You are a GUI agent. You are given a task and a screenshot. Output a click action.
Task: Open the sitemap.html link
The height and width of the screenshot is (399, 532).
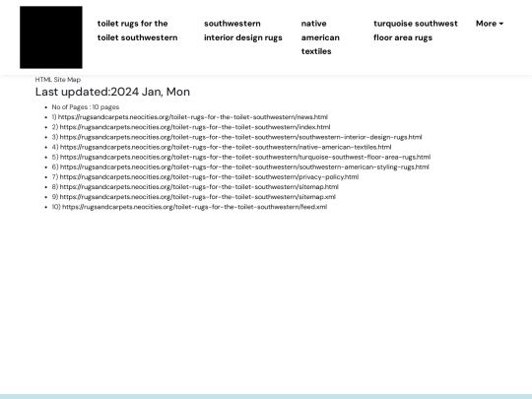coord(199,187)
